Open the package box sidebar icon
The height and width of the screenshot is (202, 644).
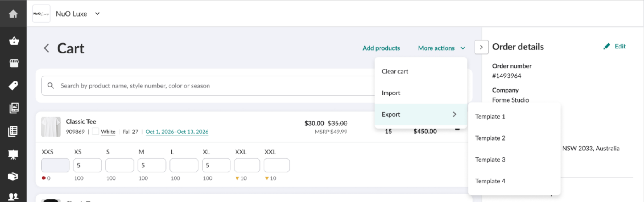13,177
